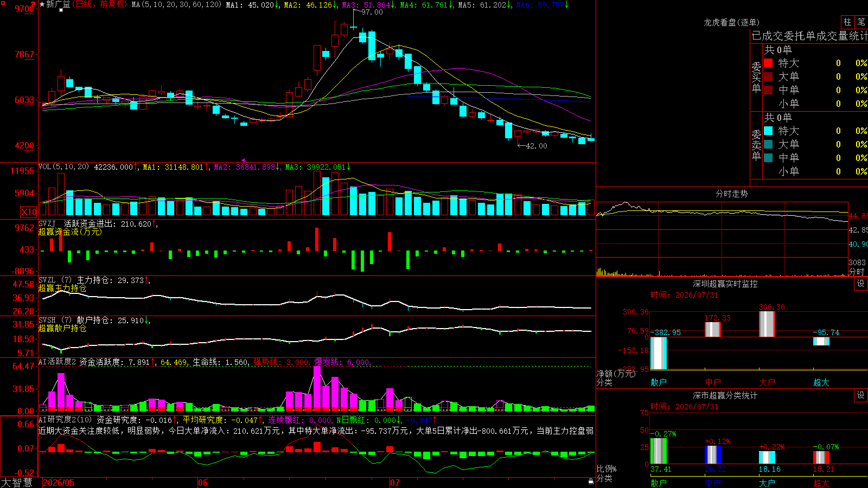Screen dimensions: 868x488
Task: Select the AI研究度2(10) indicator label
Action: pos(65,420)
